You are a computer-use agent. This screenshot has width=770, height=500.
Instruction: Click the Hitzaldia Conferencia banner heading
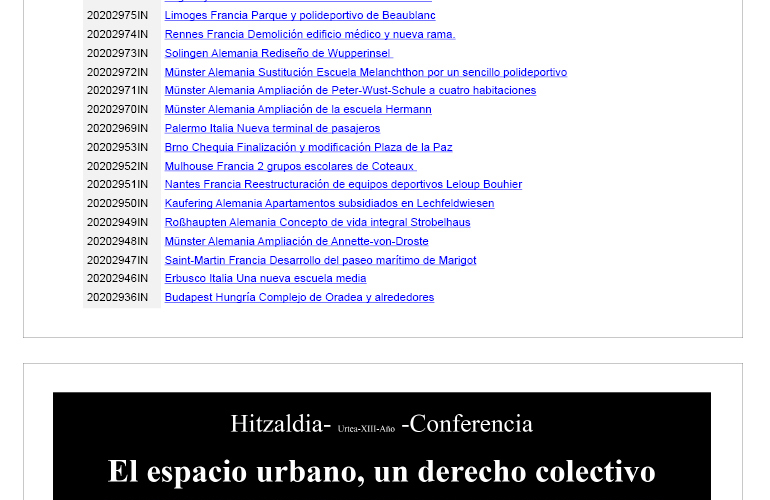382,424
